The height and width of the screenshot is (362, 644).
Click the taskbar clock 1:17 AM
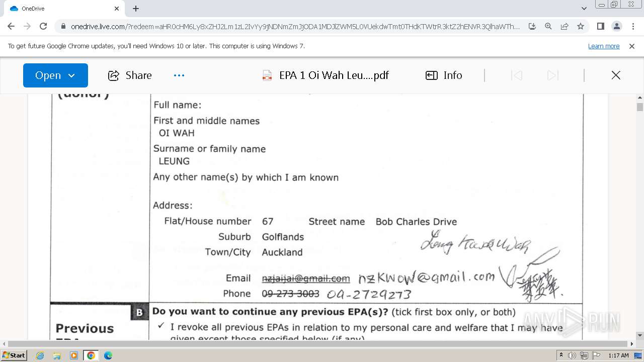click(x=618, y=355)
